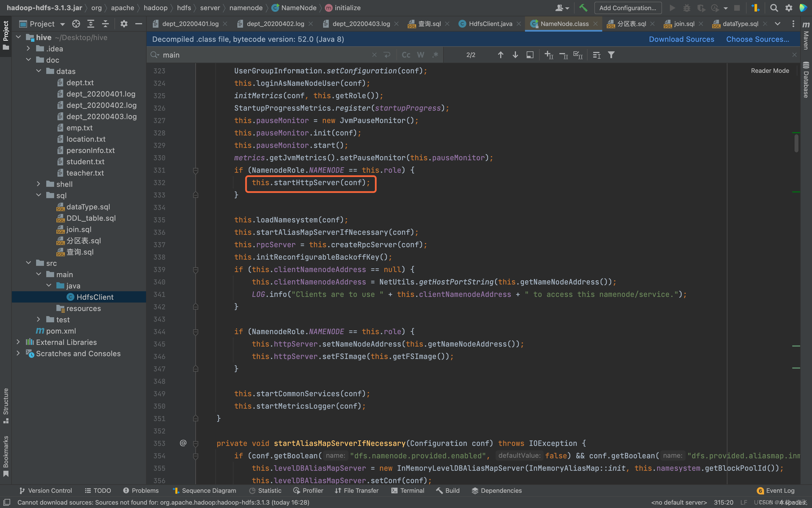Open the Bookmarks tool window
Viewport: 812px width, 508px height.
click(6, 456)
